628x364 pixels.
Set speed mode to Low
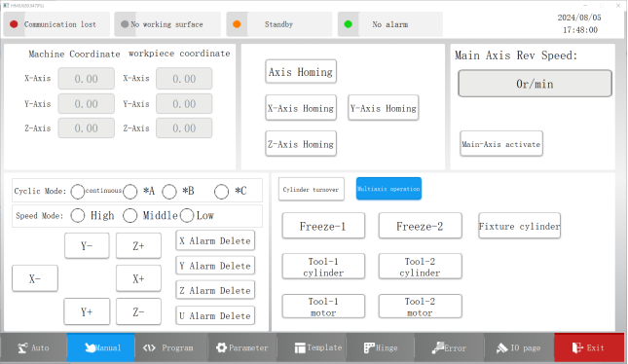click(x=187, y=215)
